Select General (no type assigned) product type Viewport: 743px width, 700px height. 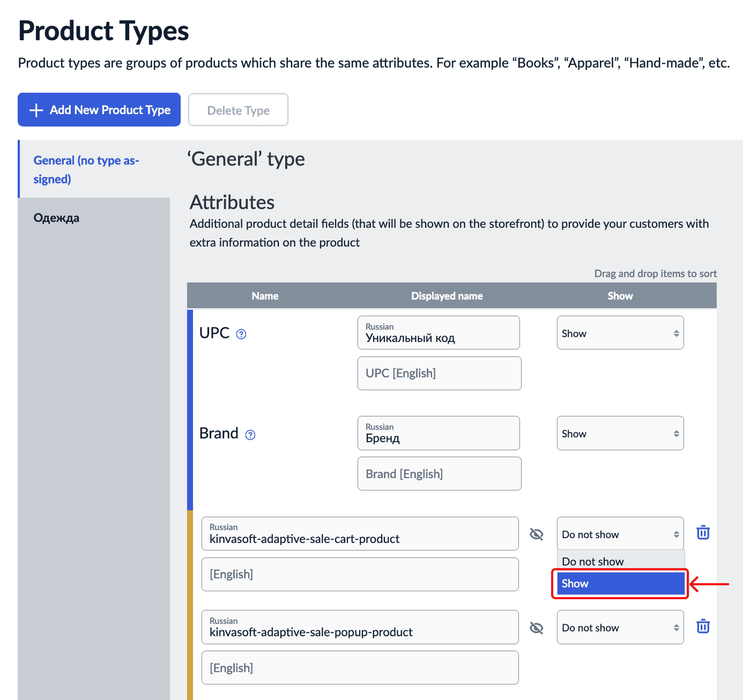click(x=86, y=169)
